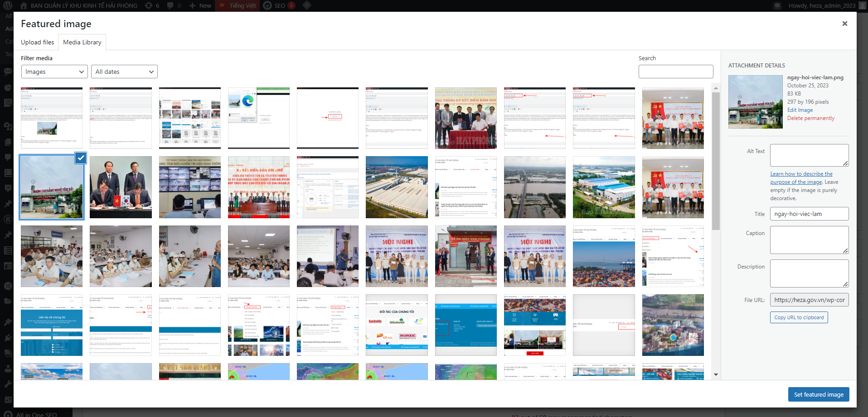Viewport: 868px width, 417px height.
Task: Open the updates icon showing 6
Action: click(149, 5)
